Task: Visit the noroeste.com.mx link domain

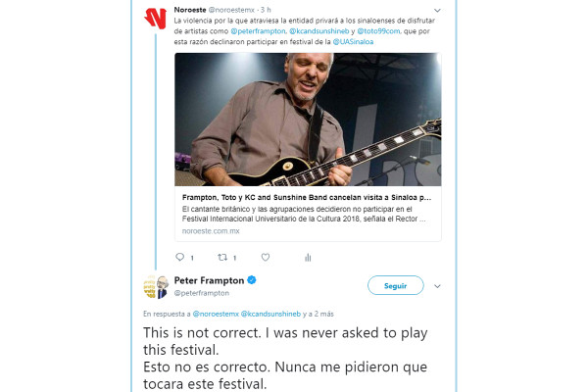Action: pos(212,231)
